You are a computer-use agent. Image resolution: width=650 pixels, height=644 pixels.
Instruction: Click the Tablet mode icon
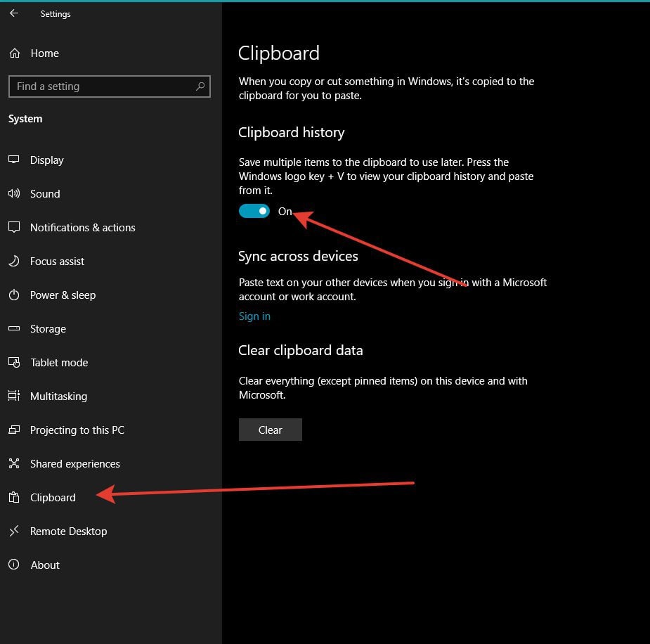coord(13,362)
